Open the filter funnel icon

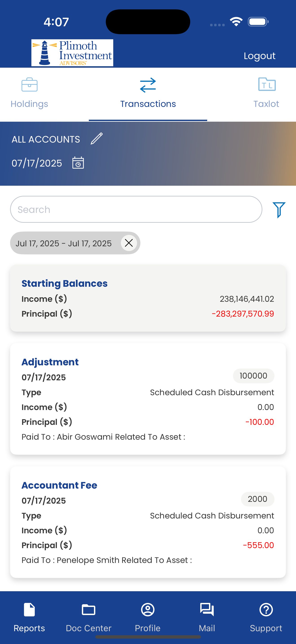[279, 210]
